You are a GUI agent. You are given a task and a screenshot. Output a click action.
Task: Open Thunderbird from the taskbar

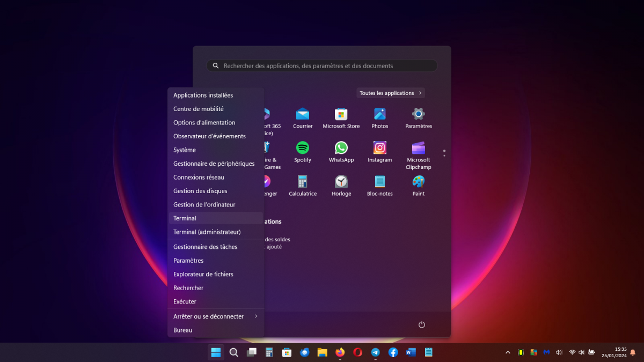coord(305,352)
